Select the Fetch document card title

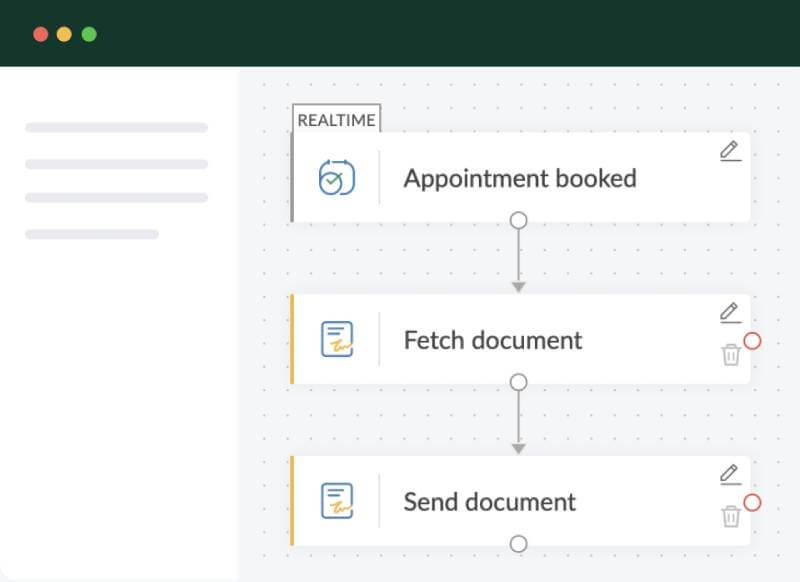pos(492,340)
